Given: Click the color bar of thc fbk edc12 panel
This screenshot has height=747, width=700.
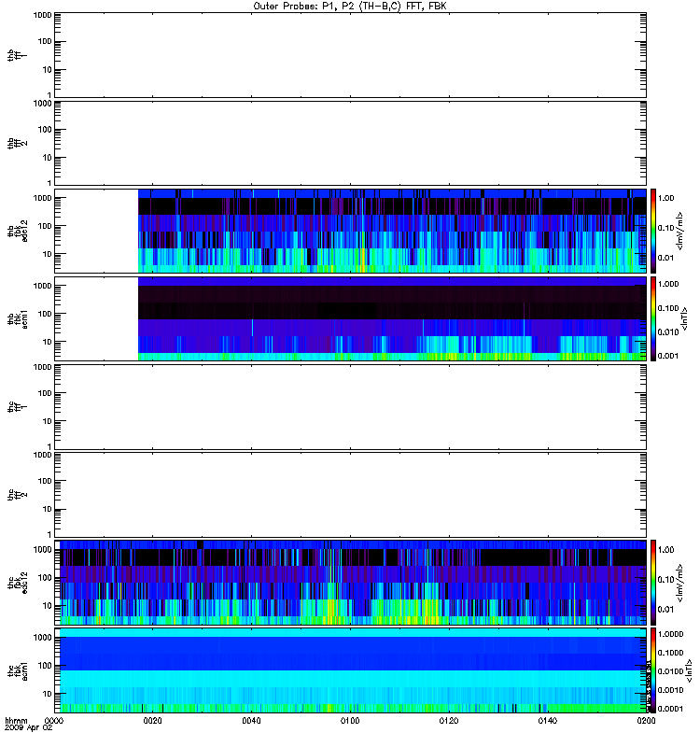Looking at the screenshot, I should point(653,582).
